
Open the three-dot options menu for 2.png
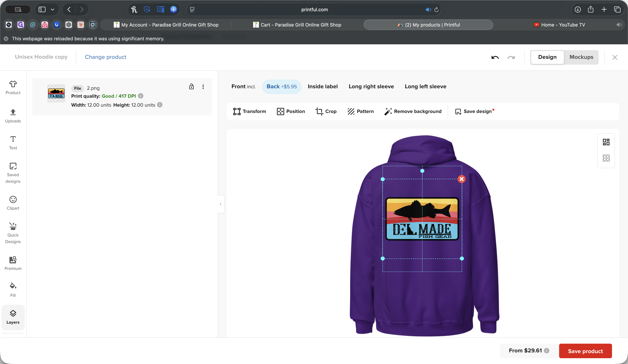coord(203,87)
